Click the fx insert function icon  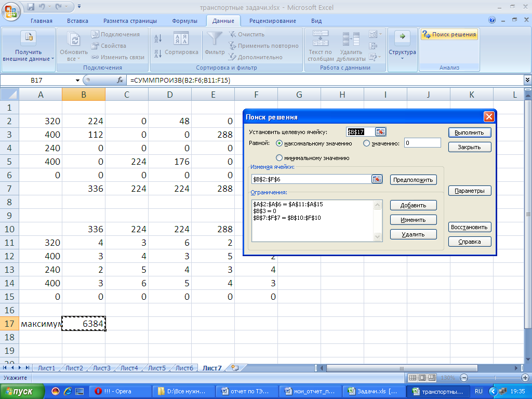pyautogui.click(x=120, y=80)
